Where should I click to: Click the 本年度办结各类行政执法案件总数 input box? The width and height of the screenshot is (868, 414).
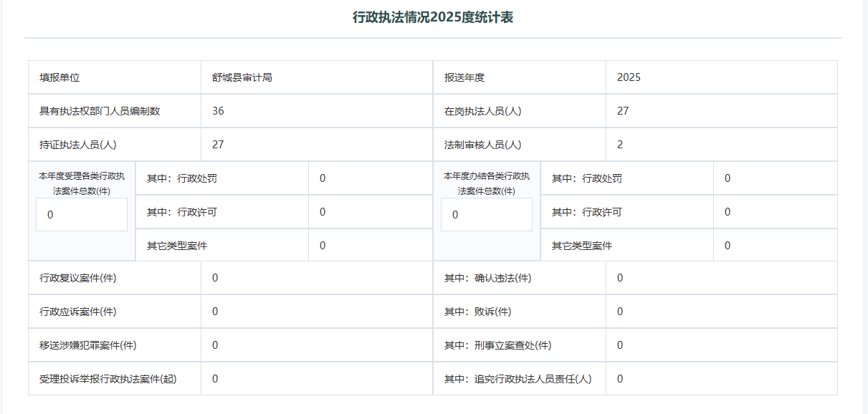coord(487,215)
